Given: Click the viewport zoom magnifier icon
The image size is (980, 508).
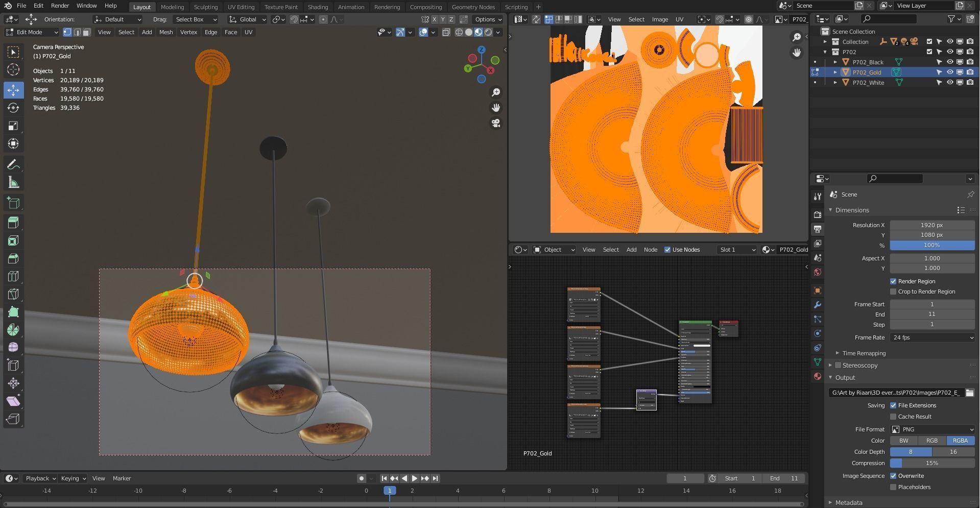Looking at the screenshot, I should pyautogui.click(x=495, y=92).
